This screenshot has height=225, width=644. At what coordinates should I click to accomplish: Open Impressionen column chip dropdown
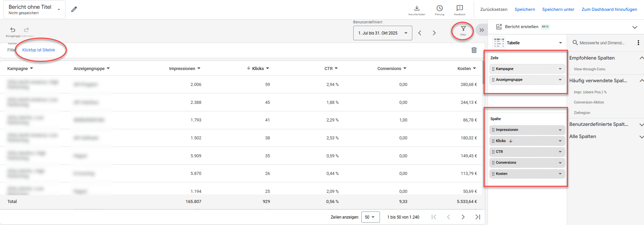(x=560, y=130)
